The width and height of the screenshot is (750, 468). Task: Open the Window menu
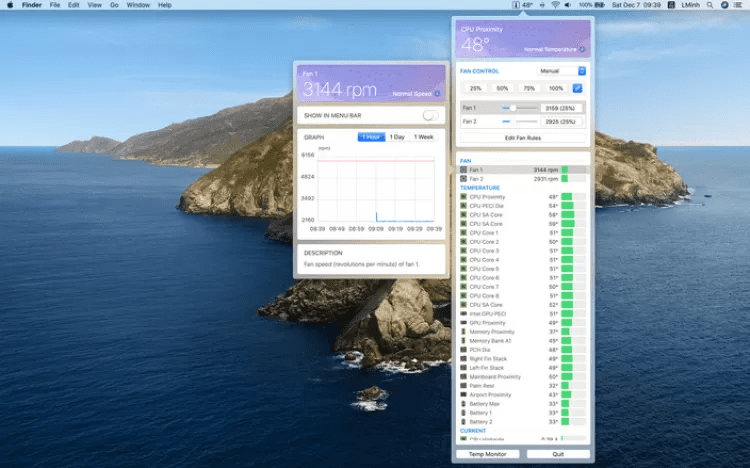click(x=138, y=5)
